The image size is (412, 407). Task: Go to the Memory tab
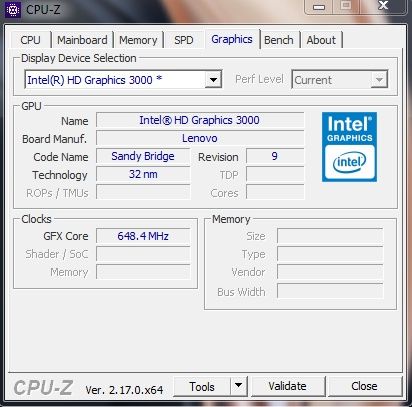(138, 40)
